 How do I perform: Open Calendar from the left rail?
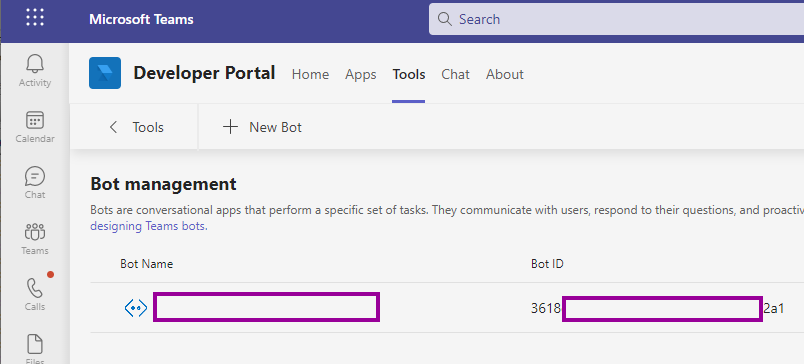tap(35, 127)
